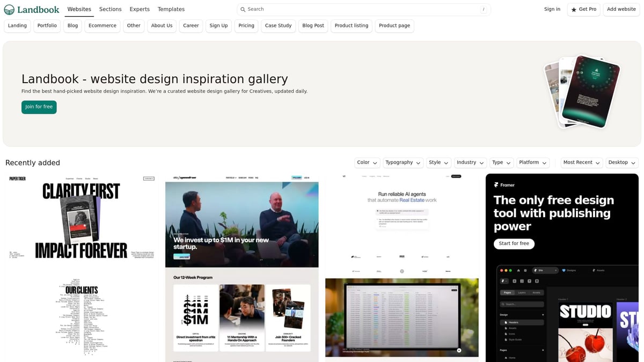644x362 pixels.
Task: Toggle the Portfolio category filter
Action: pos(47,25)
